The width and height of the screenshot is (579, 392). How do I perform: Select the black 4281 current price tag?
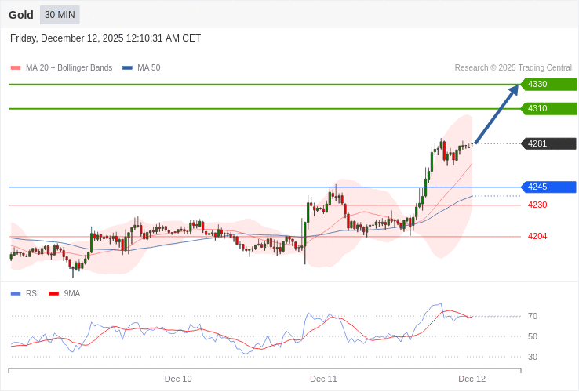click(548, 143)
